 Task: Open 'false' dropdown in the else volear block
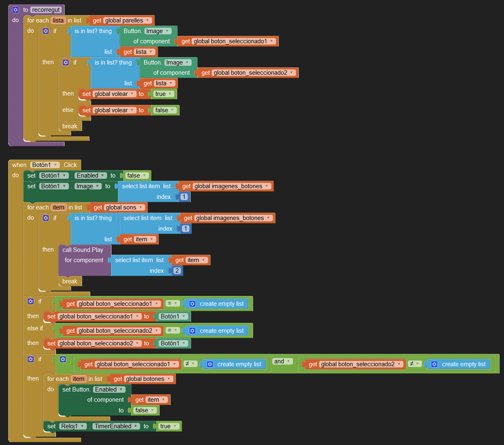click(173, 110)
